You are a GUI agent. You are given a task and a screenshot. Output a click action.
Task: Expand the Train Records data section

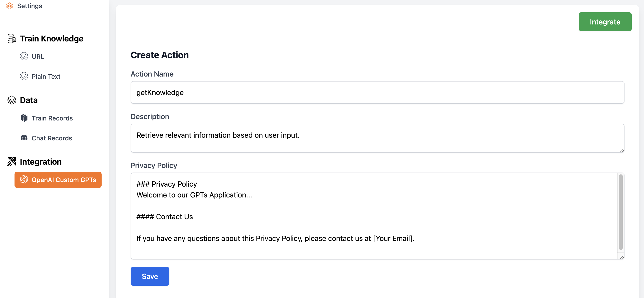click(52, 118)
